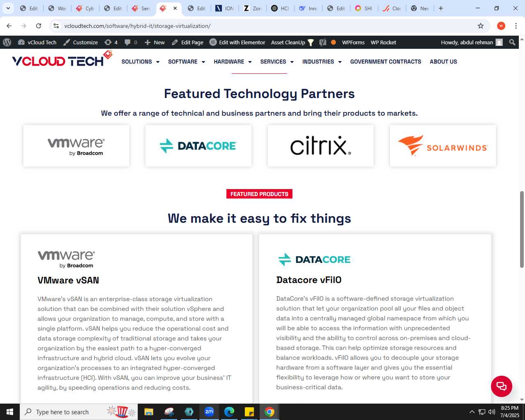Click the updates icon showing 4
Viewport: 525px width, 420px height.
coord(111,42)
